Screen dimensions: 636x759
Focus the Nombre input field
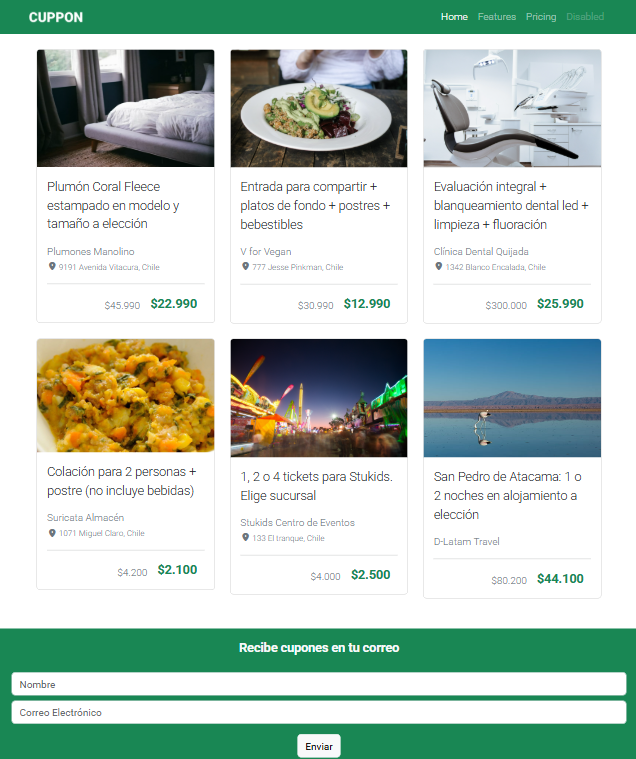[x=318, y=684]
